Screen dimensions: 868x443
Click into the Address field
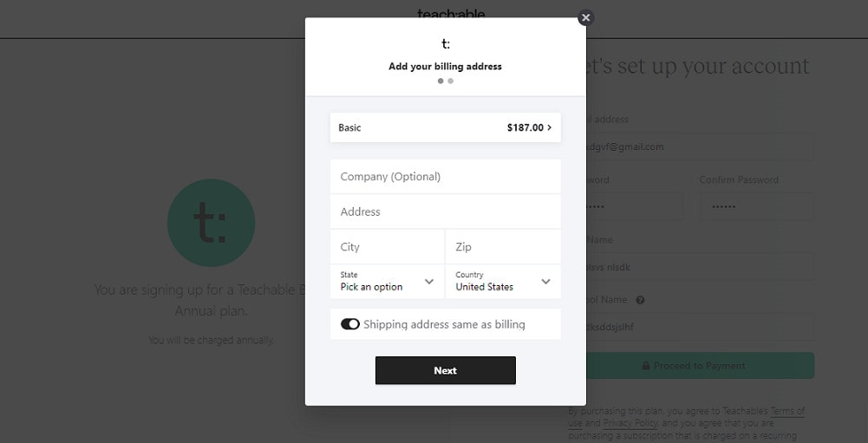(445, 212)
